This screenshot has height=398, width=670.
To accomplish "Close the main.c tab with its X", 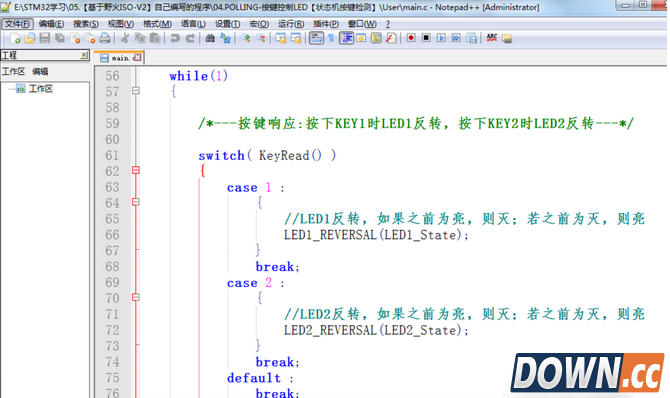I will pos(137,57).
